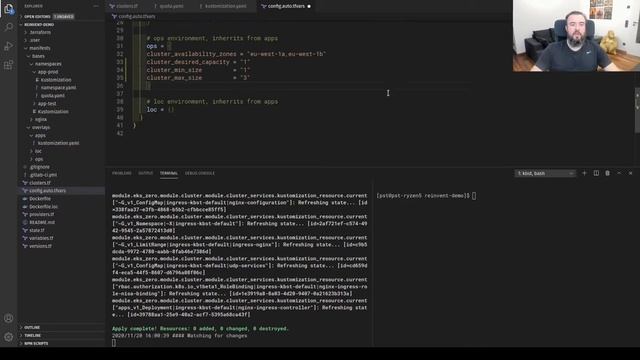Open .gitlab-ci.yml in the explorer

(x=43, y=175)
